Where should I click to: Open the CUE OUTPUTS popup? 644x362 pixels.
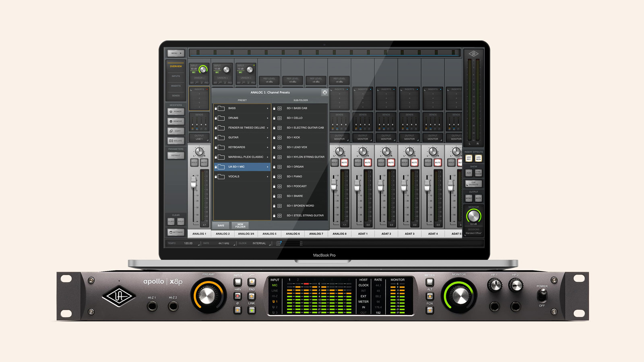pyautogui.click(x=473, y=184)
